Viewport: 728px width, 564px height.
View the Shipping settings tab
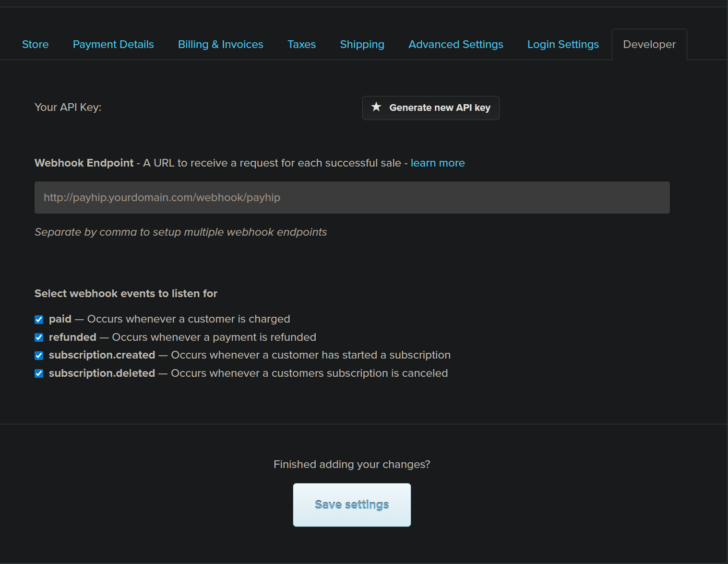pos(362,44)
